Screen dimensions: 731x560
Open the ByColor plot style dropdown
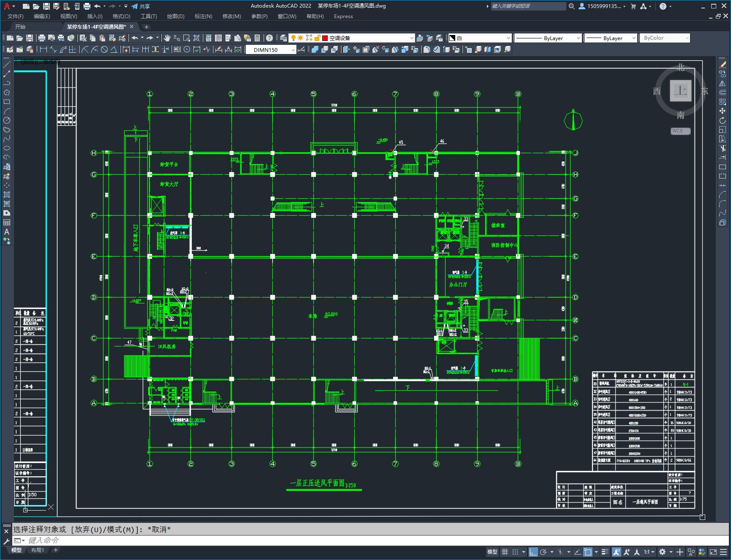(665, 38)
